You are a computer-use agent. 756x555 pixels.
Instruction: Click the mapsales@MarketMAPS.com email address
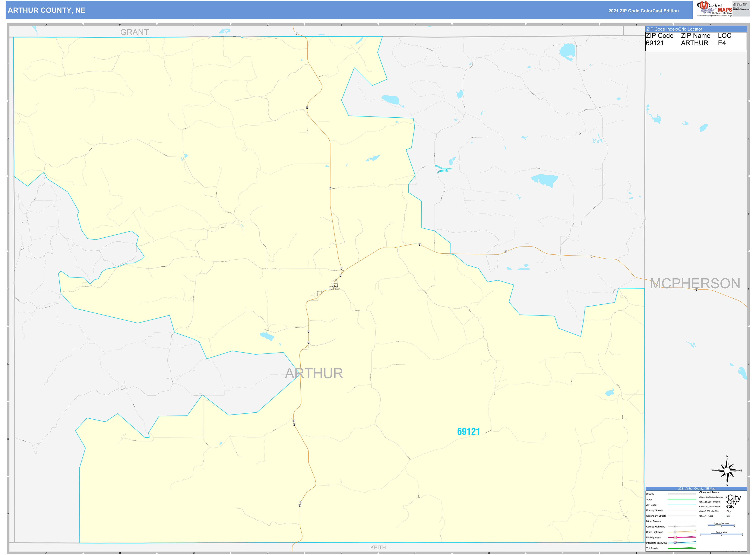[x=741, y=9]
